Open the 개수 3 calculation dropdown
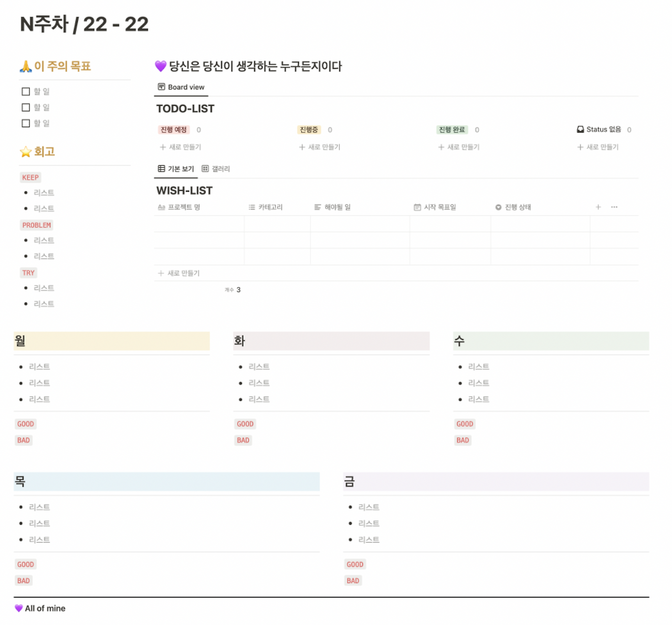The image size is (672, 625). pyautogui.click(x=232, y=289)
